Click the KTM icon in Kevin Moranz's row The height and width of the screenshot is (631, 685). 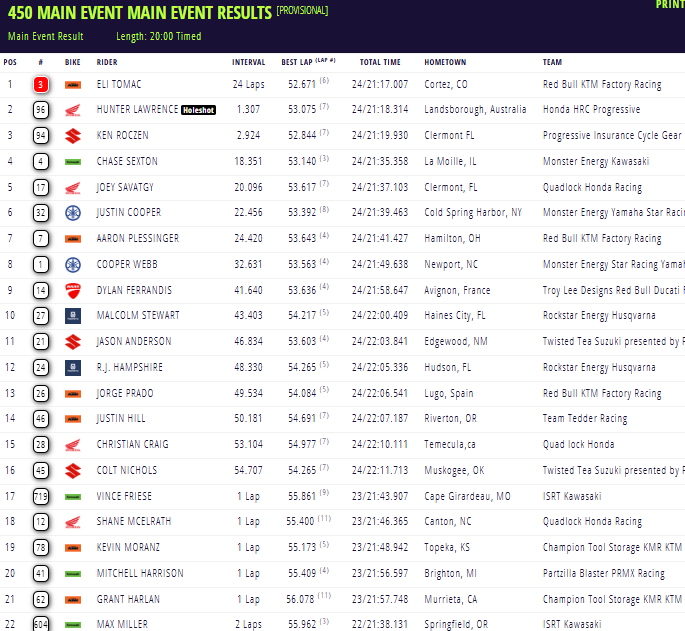tap(73, 548)
